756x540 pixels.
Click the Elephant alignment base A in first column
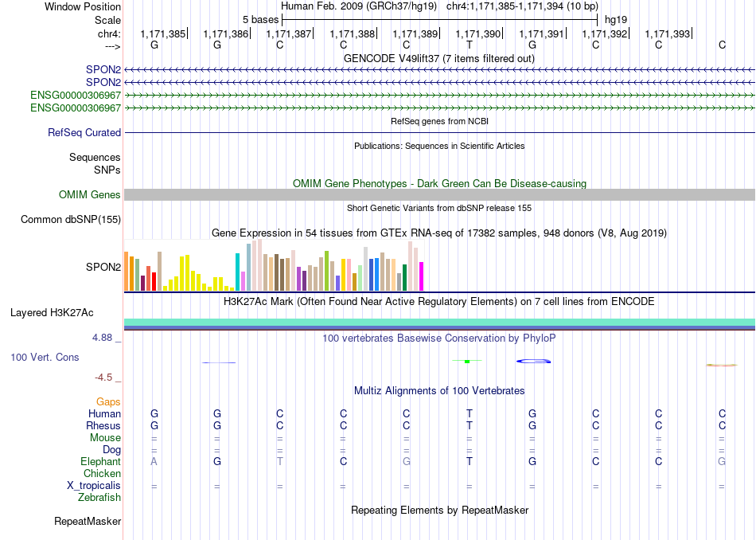click(x=154, y=461)
